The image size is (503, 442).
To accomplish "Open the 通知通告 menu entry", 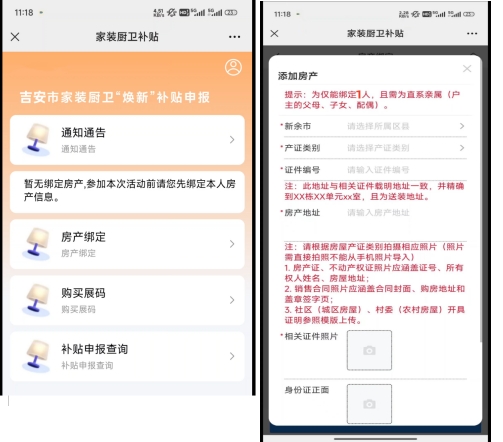I will click(x=127, y=140).
